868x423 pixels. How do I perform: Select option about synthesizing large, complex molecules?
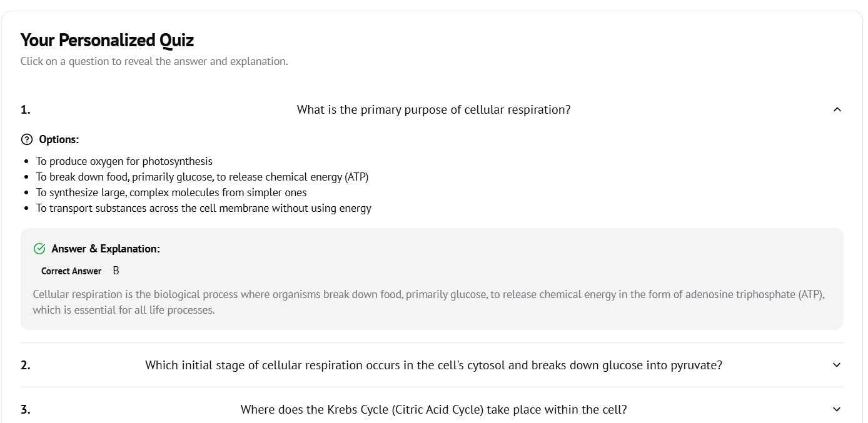point(171,192)
